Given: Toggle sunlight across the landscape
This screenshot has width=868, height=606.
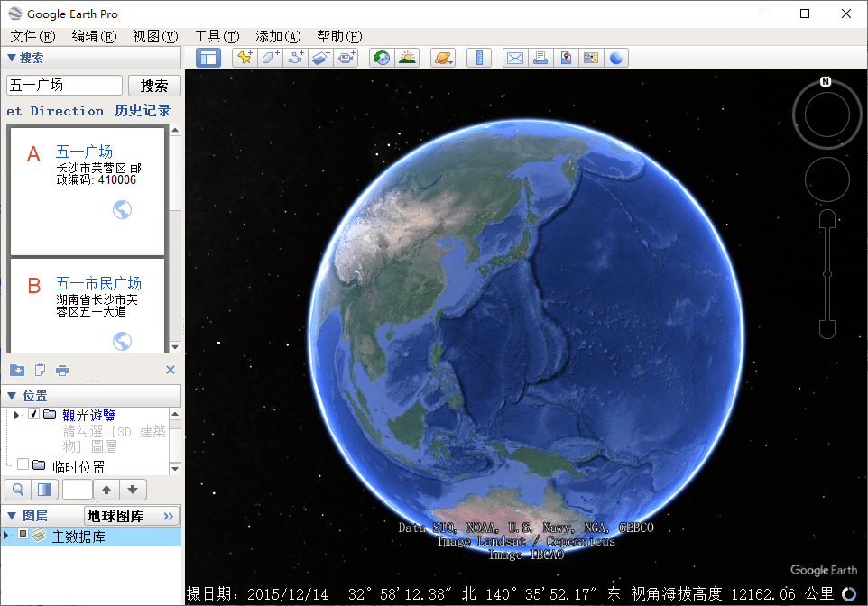Looking at the screenshot, I should click(x=407, y=58).
